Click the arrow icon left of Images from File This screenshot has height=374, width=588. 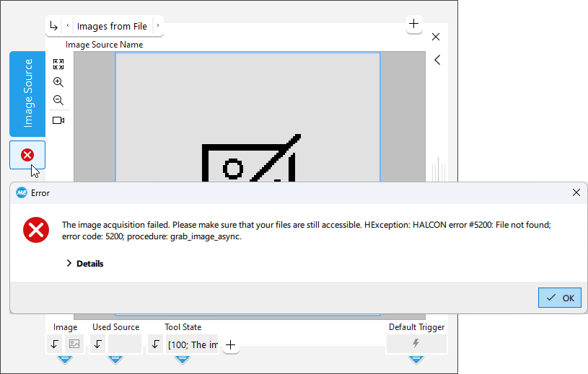(x=54, y=27)
